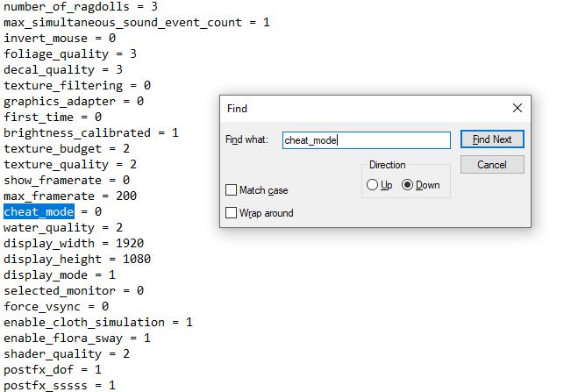Image resolution: width=571 pixels, height=392 pixels.
Task: Click the line 'texture_quality = 2'
Action: click(x=70, y=164)
